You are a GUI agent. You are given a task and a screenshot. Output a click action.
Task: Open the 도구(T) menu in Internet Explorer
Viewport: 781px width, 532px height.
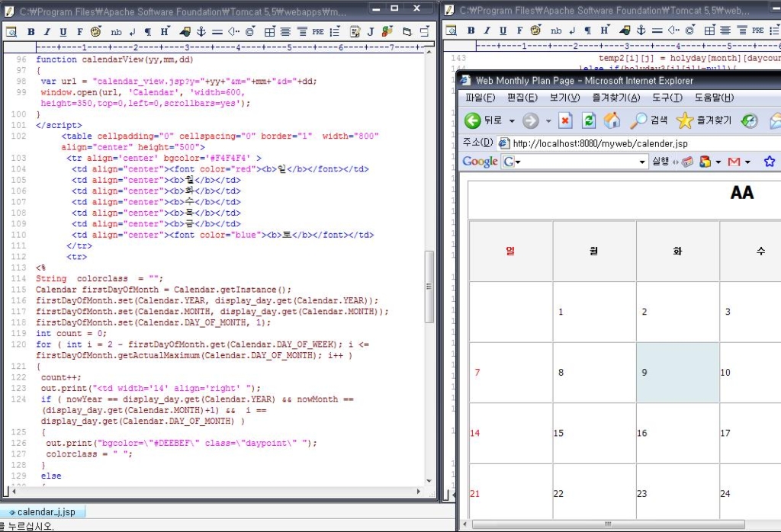pyautogui.click(x=667, y=98)
